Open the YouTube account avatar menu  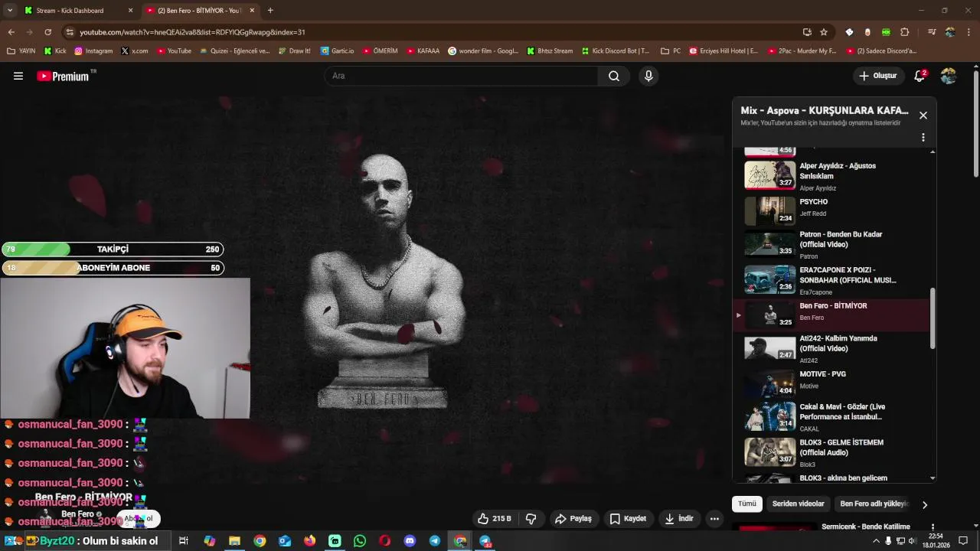click(949, 76)
